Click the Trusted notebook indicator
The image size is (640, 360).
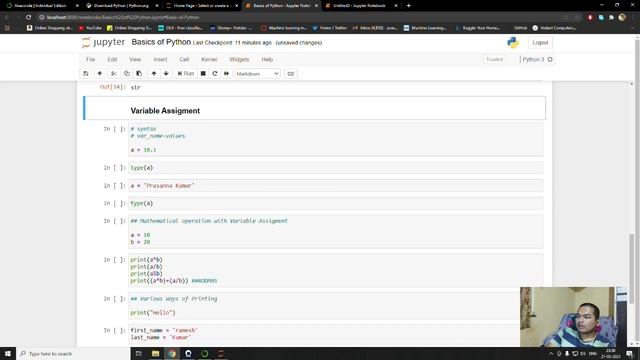494,59
